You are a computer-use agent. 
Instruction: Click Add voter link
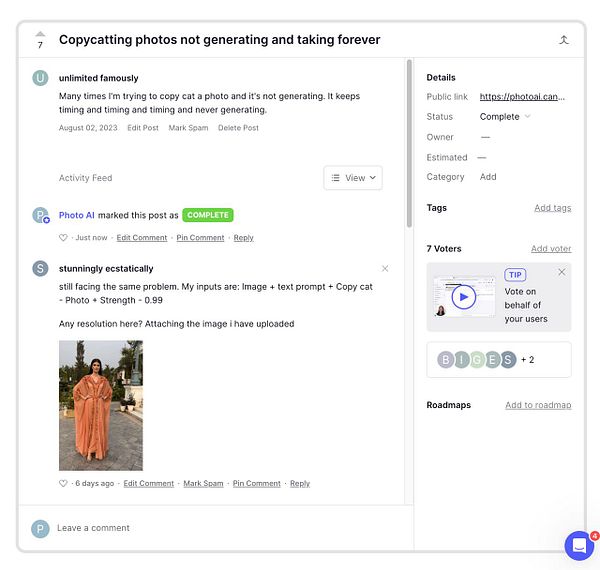click(551, 249)
